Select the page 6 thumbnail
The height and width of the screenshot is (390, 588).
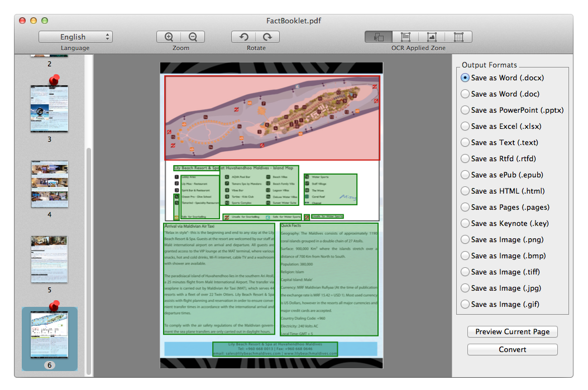click(50, 335)
